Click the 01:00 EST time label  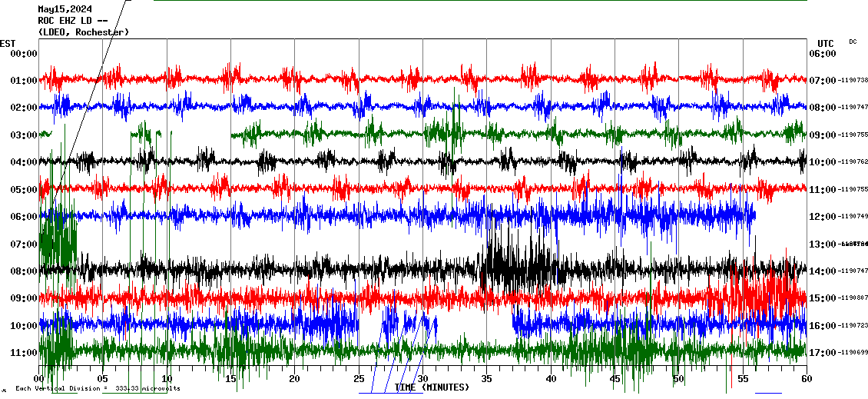point(24,81)
